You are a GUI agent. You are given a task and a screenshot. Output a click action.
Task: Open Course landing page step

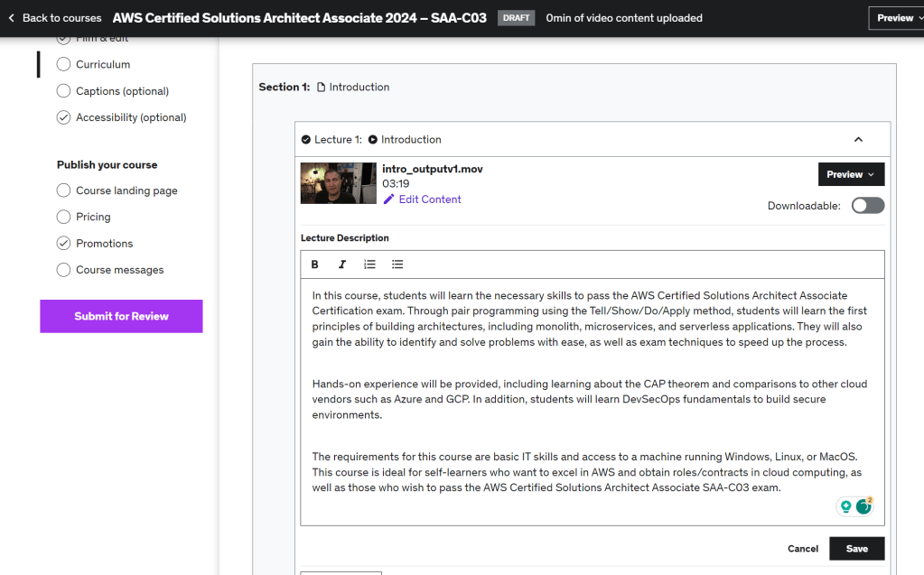[117, 190]
